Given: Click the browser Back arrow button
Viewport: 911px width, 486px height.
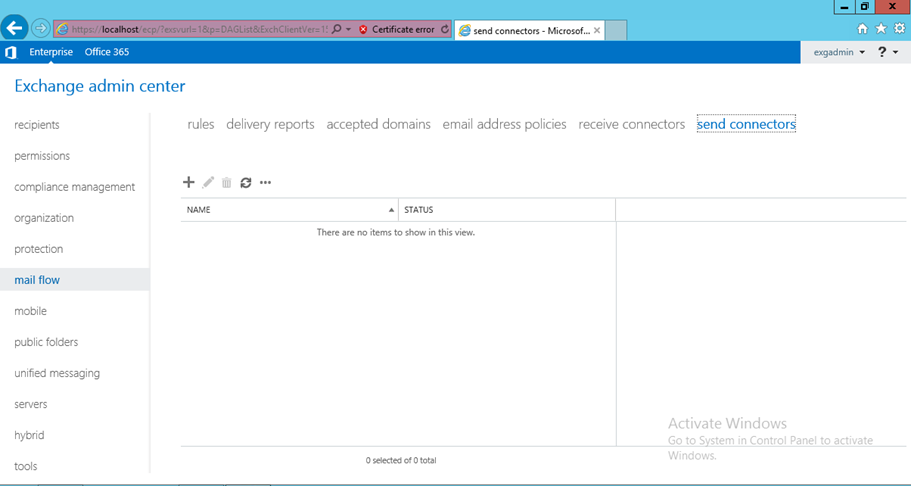Looking at the screenshot, I should [15, 27].
